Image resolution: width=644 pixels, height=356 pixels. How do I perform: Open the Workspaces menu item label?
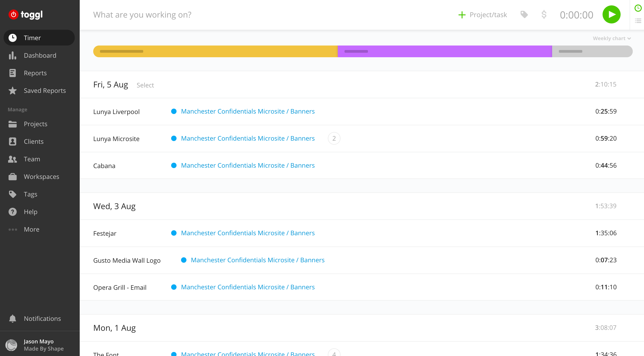(41, 177)
